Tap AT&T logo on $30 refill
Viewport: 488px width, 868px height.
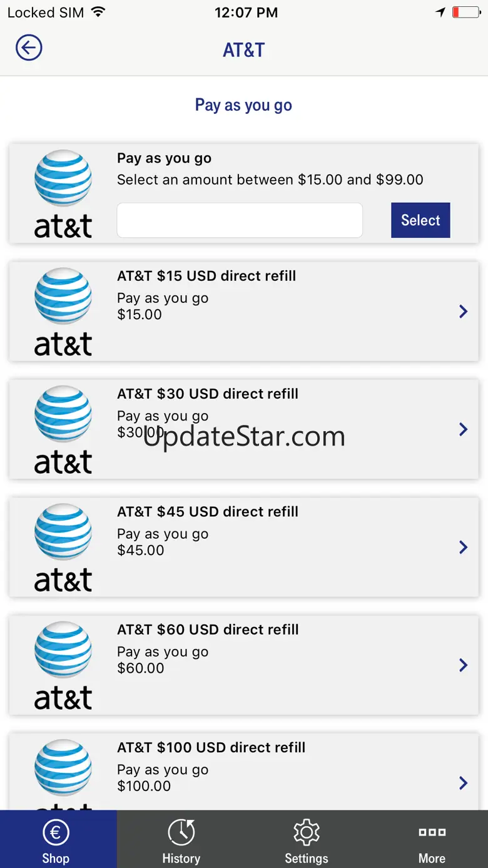click(x=63, y=429)
